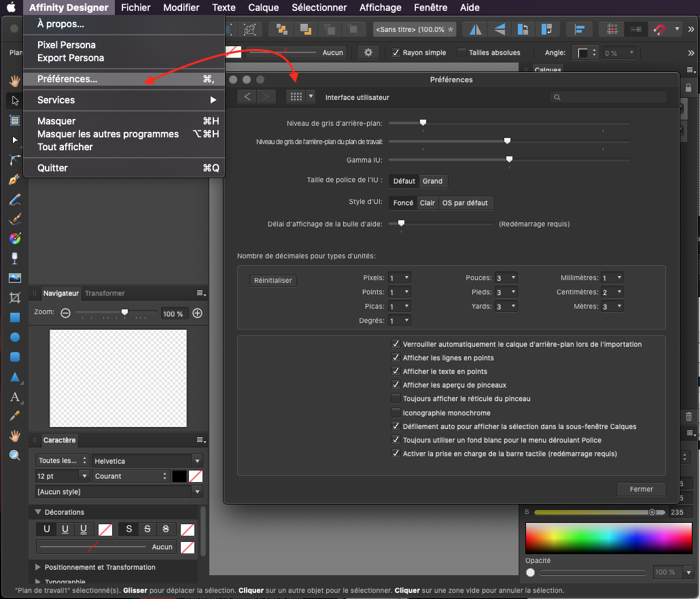Select Clair UI style

point(427,203)
